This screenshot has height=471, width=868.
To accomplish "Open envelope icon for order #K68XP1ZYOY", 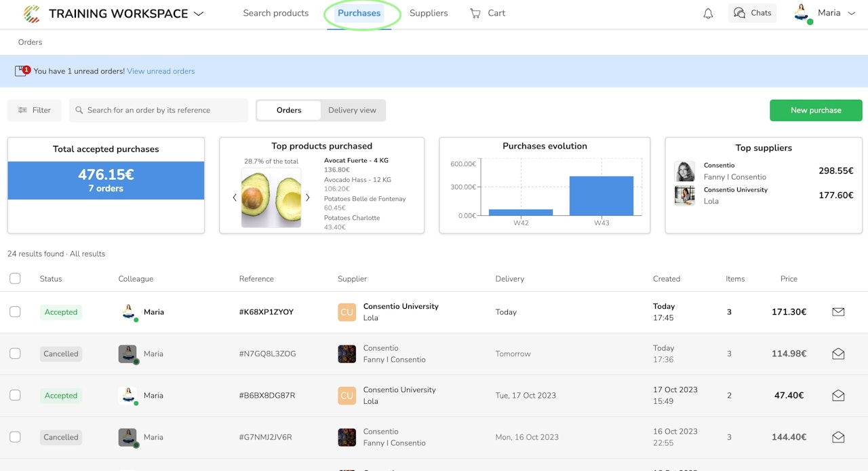I will click(x=838, y=312).
